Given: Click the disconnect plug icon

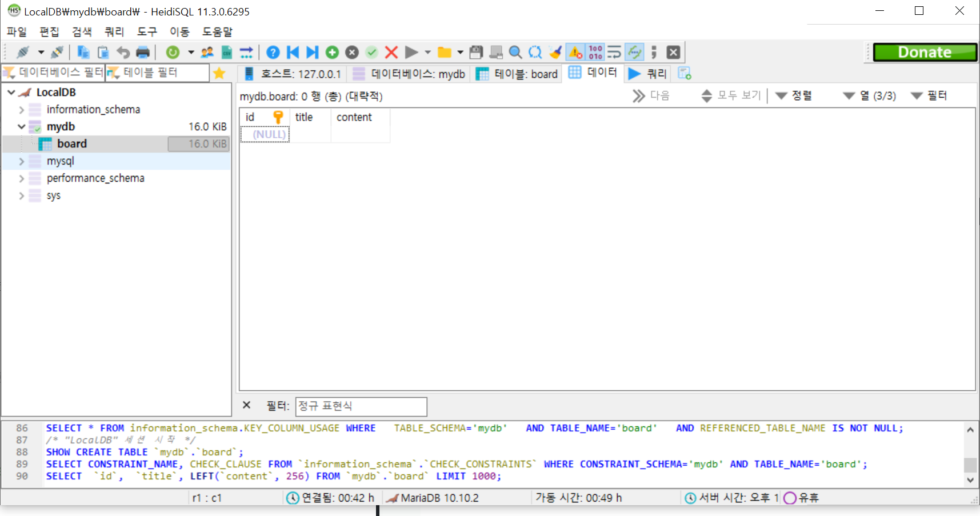Looking at the screenshot, I should [57, 53].
